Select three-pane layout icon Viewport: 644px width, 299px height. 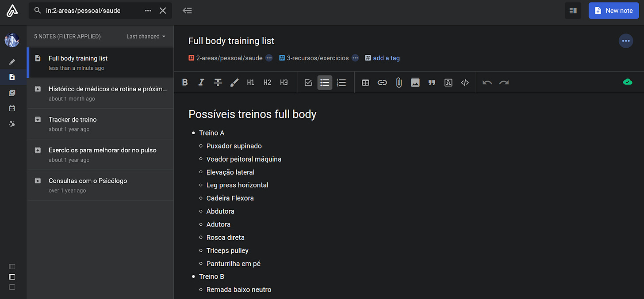point(12,266)
